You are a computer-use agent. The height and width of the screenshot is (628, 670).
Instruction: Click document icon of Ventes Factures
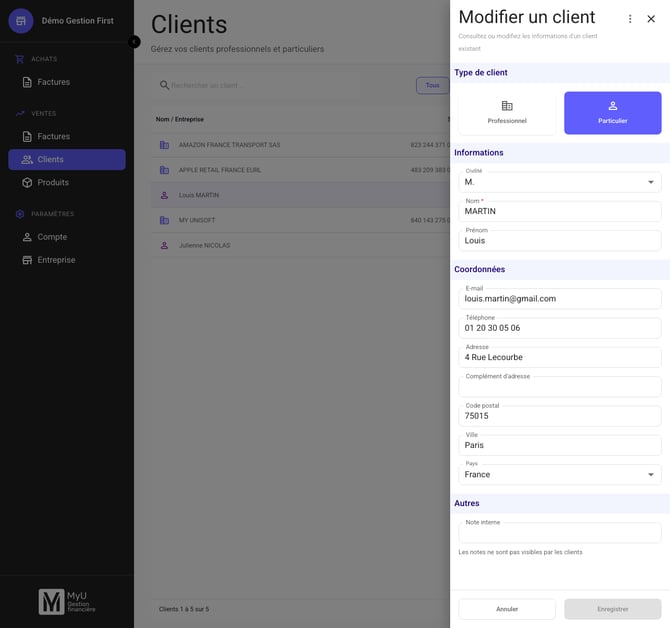27,137
